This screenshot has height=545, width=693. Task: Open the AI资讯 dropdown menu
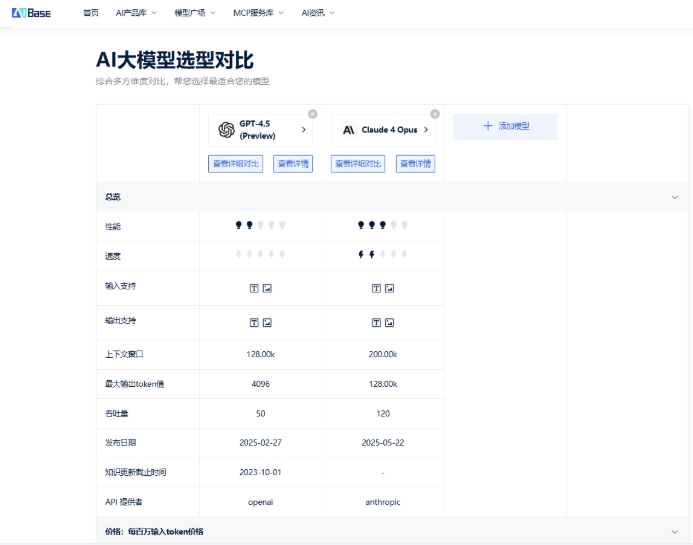coord(318,13)
